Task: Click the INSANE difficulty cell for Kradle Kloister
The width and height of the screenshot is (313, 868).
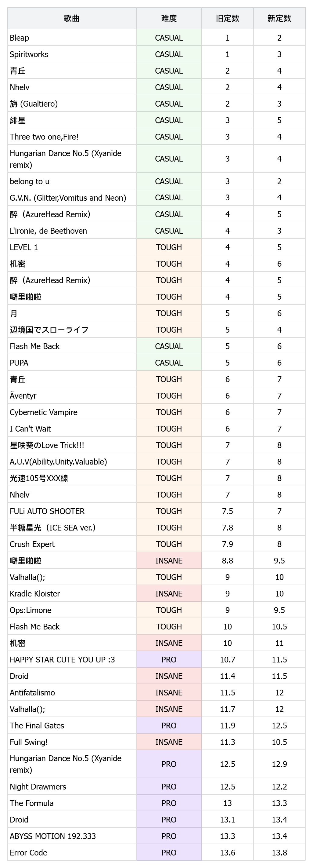Action: (x=169, y=594)
